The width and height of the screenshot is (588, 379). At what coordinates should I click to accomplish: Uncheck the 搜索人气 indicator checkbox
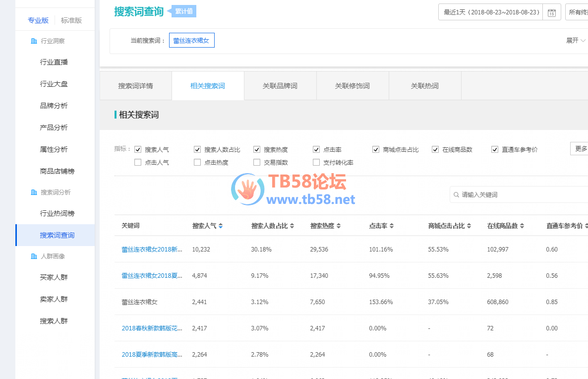point(138,149)
